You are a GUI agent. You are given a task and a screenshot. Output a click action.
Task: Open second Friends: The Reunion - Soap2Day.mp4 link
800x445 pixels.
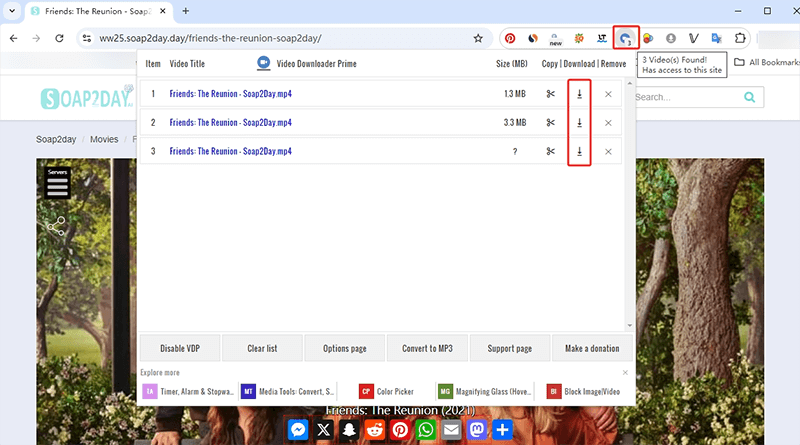tap(231, 122)
